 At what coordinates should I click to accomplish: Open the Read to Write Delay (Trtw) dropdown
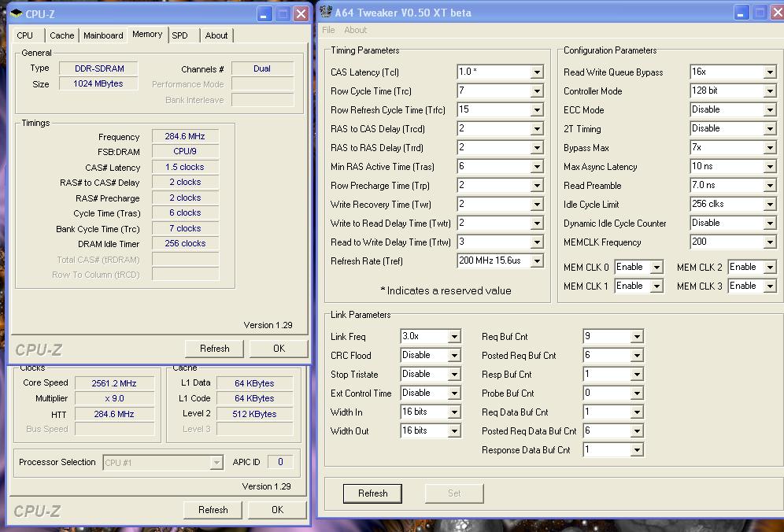tap(537, 242)
